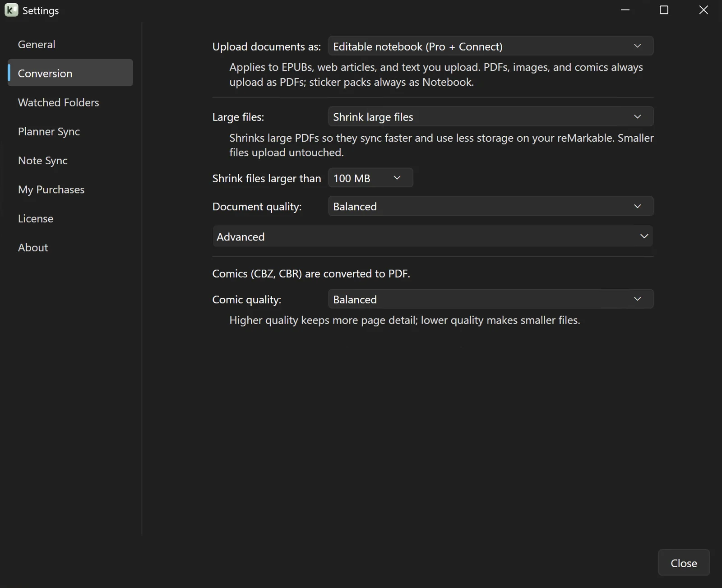Image resolution: width=722 pixels, height=588 pixels.
Task: Go to Watched Folders settings
Action: coord(70,102)
